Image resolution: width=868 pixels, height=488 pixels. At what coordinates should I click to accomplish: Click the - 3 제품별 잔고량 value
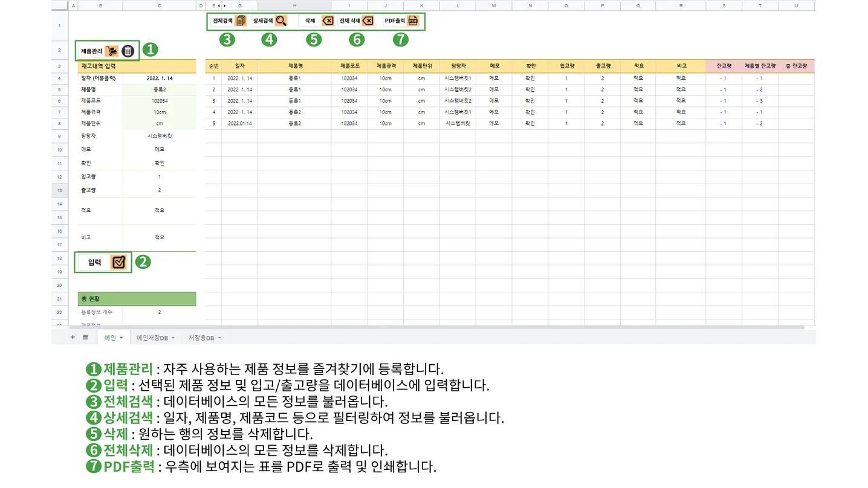pyautogui.click(x=759, y=101)
